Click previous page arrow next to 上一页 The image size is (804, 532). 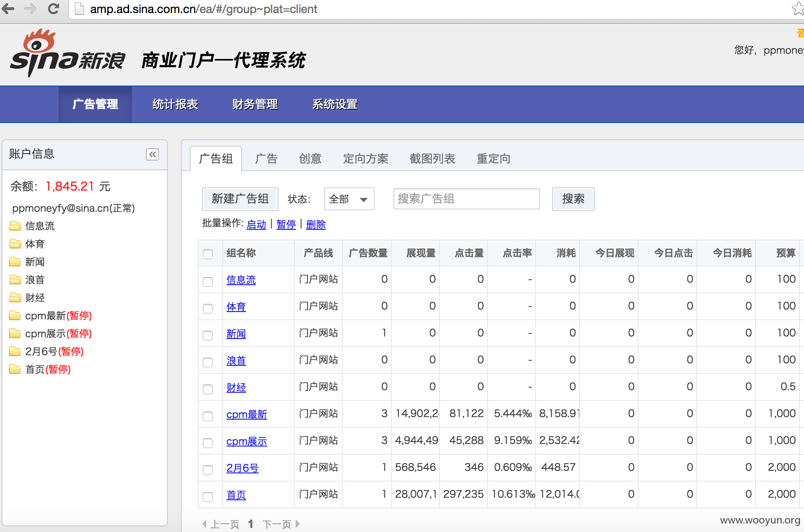point(204,524)
